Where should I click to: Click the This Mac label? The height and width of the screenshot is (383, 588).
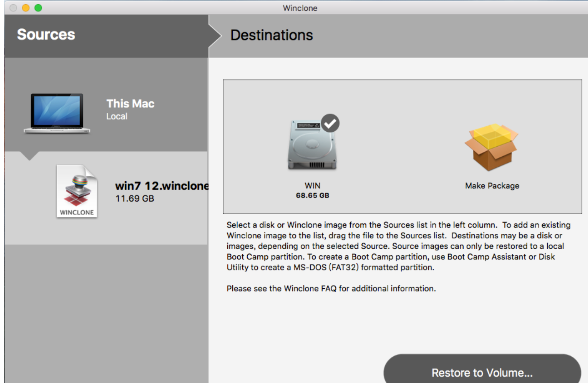[130, 104]
